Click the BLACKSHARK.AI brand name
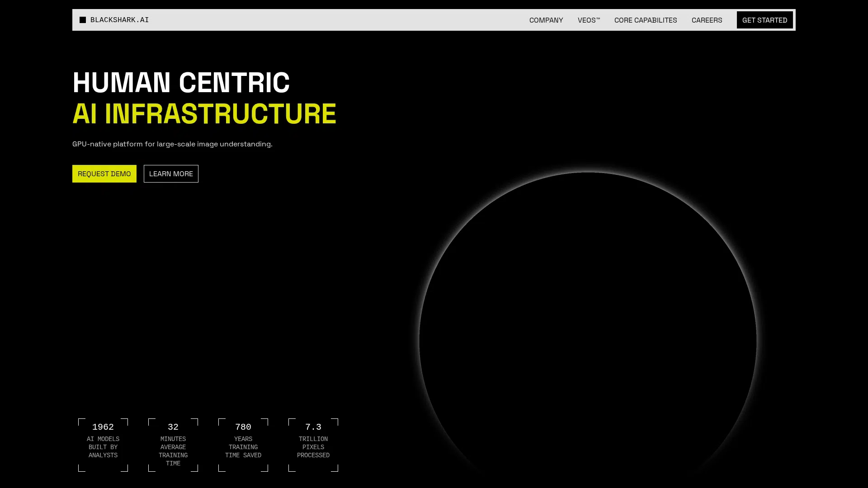Screen dimensions: 868x488 (x=119, y=20)
